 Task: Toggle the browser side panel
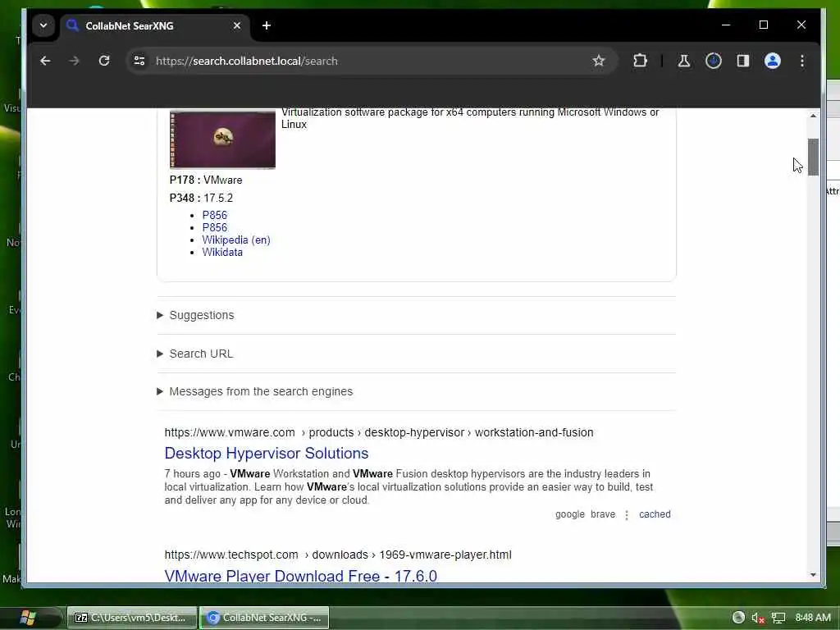743,61
